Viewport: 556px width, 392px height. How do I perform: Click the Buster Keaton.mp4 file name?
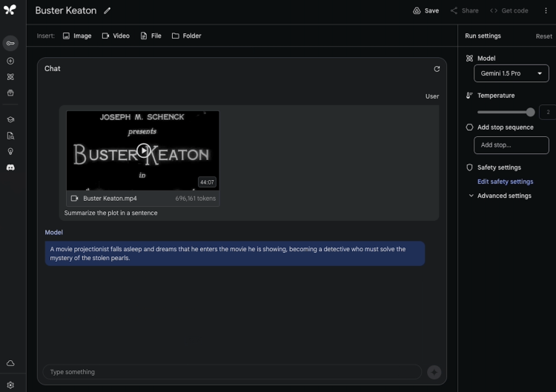pos(110,199)
